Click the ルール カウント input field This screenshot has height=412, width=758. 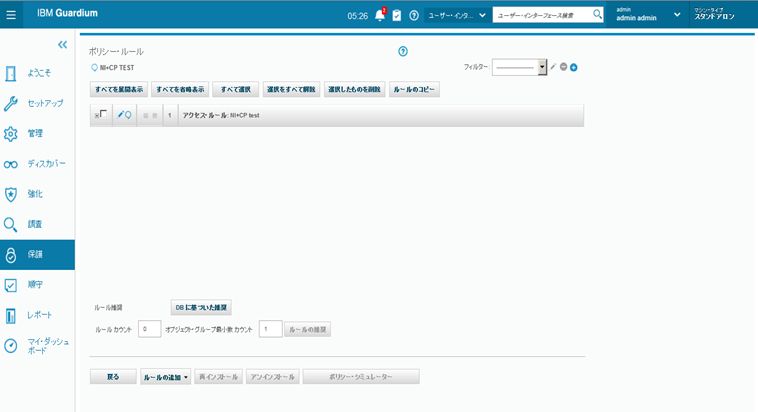[x=148, y=329]
